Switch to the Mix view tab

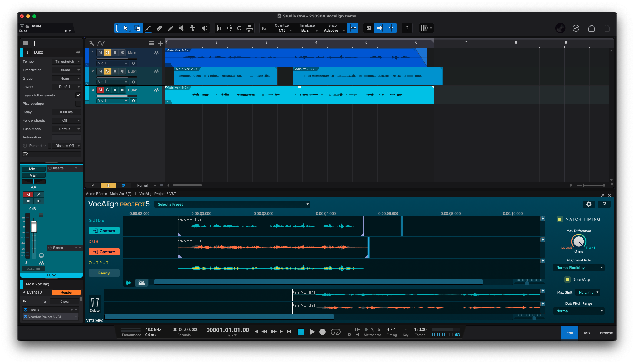click(587, 333)
